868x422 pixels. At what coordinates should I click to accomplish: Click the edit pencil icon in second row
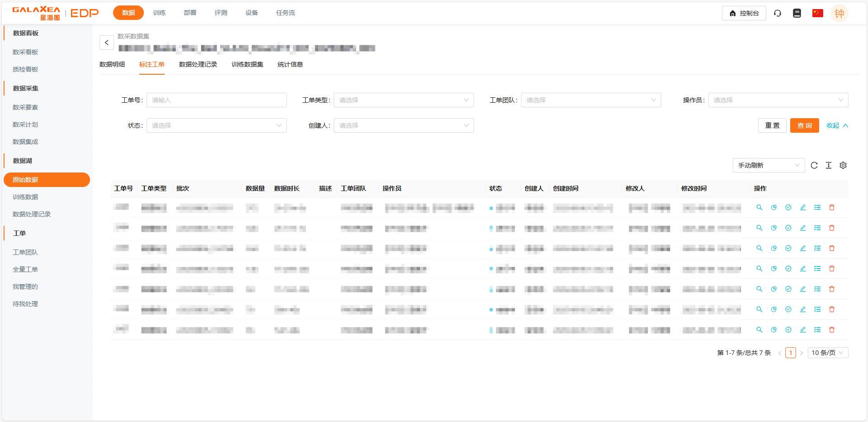click(x=803, y=228)
